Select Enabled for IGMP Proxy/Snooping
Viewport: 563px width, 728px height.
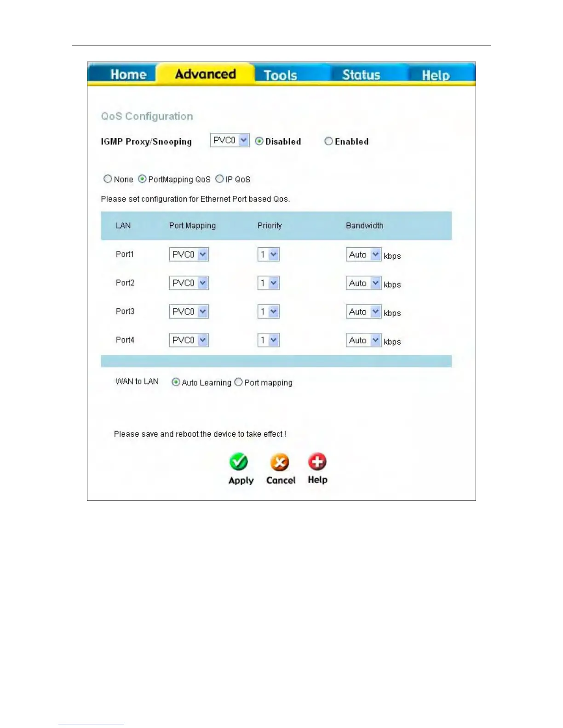[x=328, y=141]
